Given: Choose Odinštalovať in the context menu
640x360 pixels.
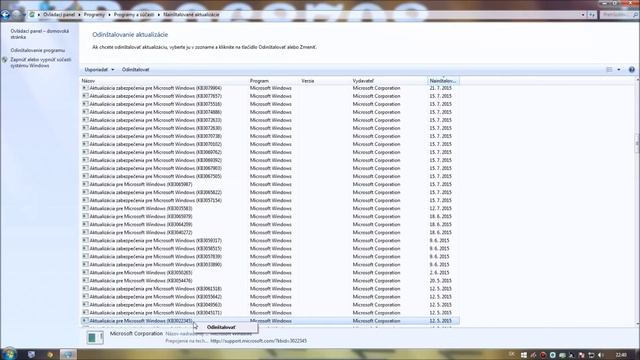Looking at the screenshot, I should point(221,327).
